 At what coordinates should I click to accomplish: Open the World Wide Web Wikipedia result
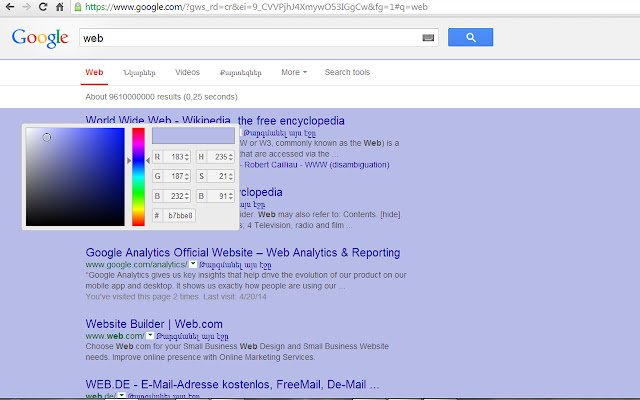tap(215, 120)
